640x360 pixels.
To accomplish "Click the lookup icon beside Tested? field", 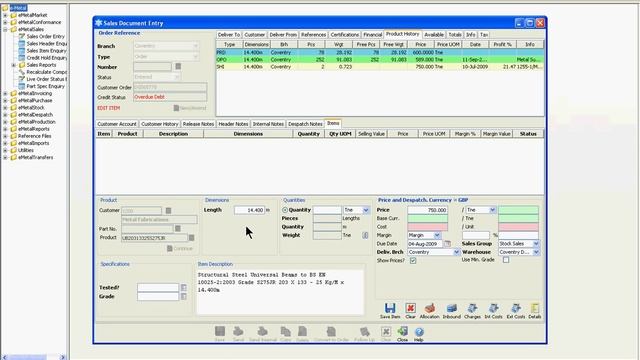I will coord(184,288).
